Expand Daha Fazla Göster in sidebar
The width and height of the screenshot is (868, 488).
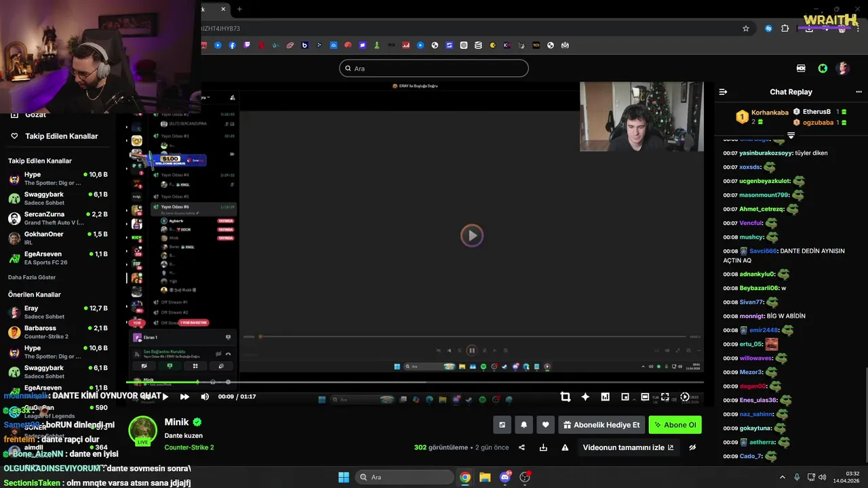click(x=32, y=277)
